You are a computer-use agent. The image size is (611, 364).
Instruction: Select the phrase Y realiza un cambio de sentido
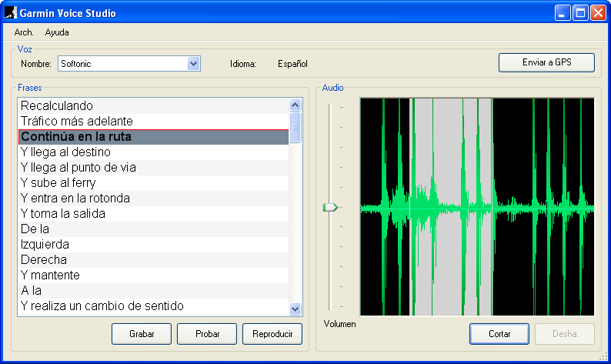point(153,306)
